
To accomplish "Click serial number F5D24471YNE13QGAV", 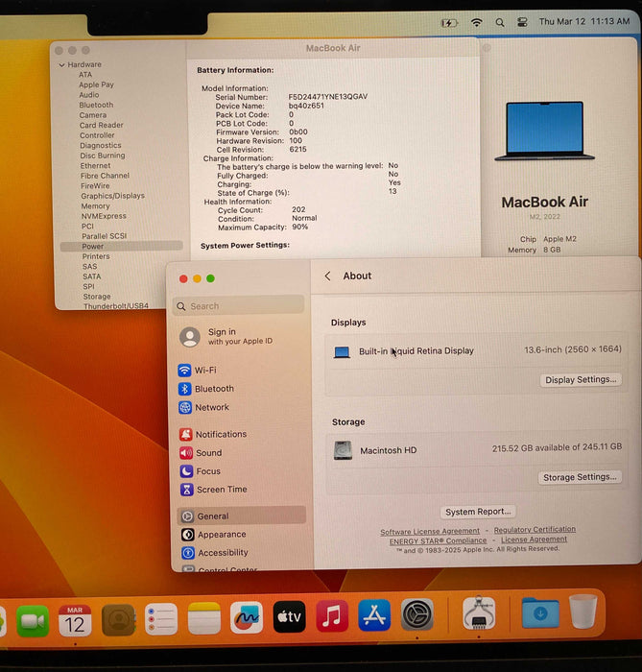I will [328, 97].
